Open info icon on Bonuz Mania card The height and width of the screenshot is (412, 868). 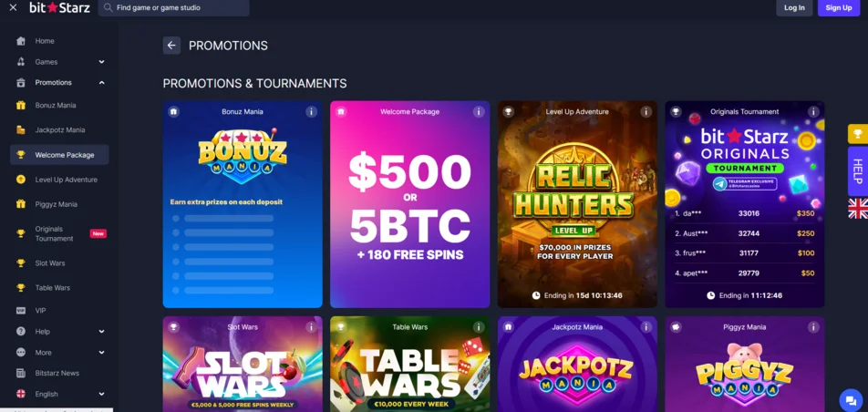[312, 112]
